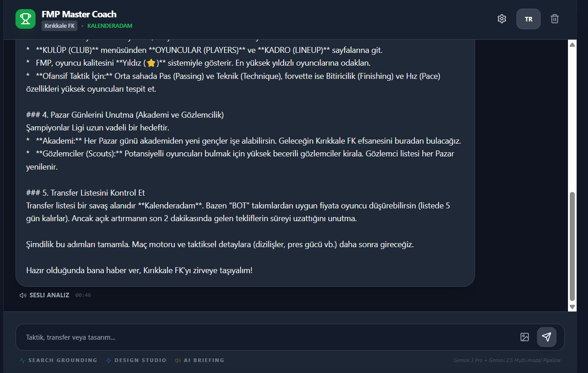This screenshot has width=588, height=373.
Task: Click the Kırıkkale FK club badge
Action: pos(60,26)
